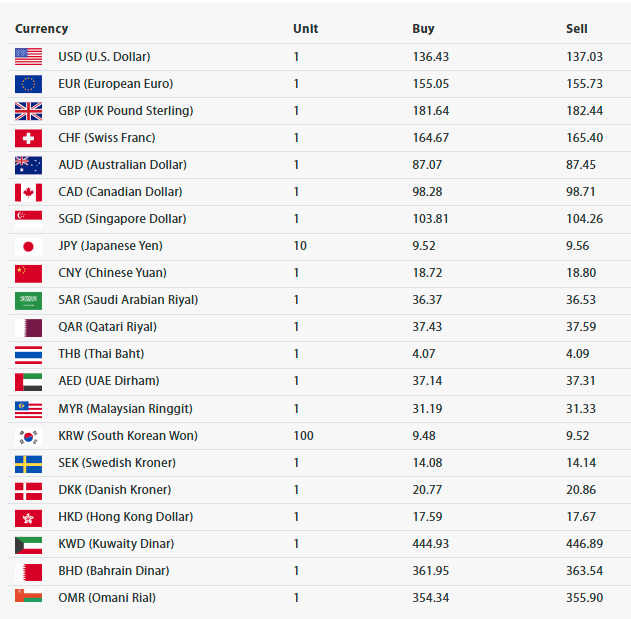Click the Sell column header
The width and height of the screenshot is (631, 619).
(576, 29)
